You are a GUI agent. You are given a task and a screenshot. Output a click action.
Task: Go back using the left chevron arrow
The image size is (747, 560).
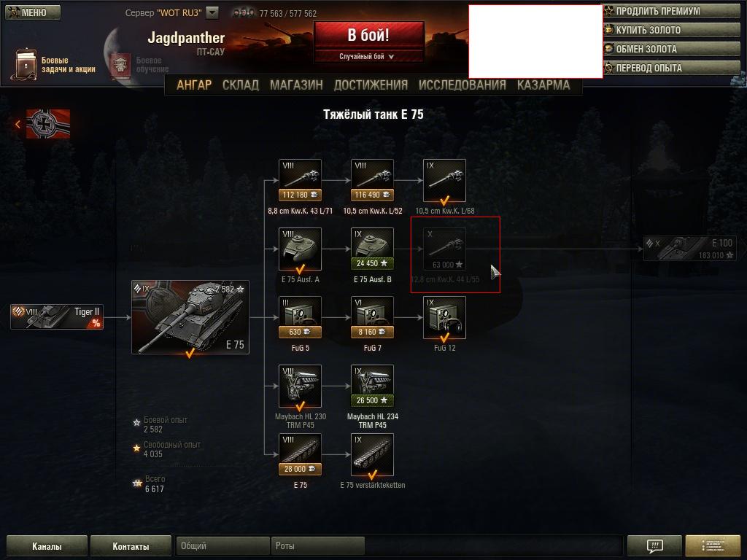[x=18, y=124]
